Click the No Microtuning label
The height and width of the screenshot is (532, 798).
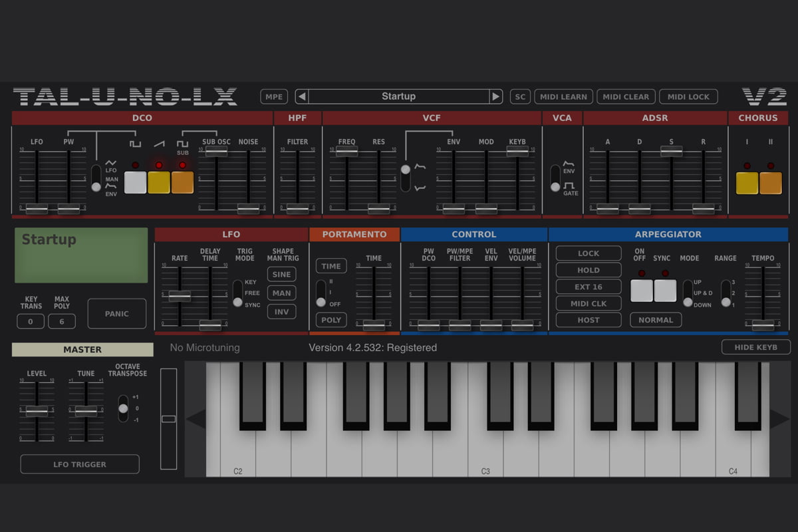click(x=205, y=348)
